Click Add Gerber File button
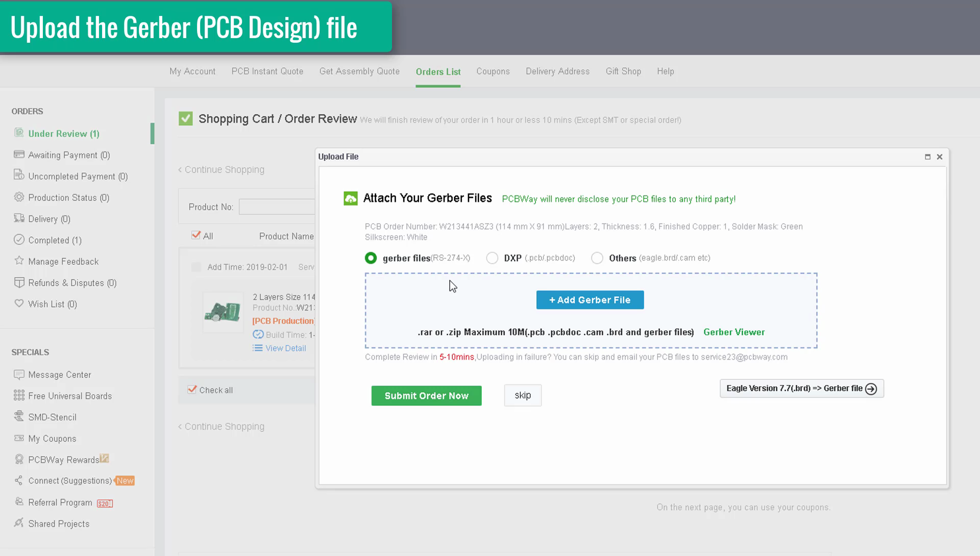Screen dimensions: 980x556 tap(590, 300)
